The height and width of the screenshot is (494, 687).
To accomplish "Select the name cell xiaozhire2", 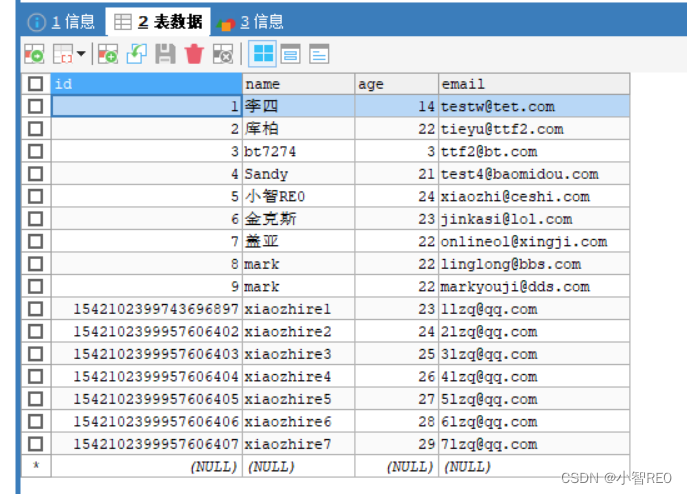I will pos(298,331).
